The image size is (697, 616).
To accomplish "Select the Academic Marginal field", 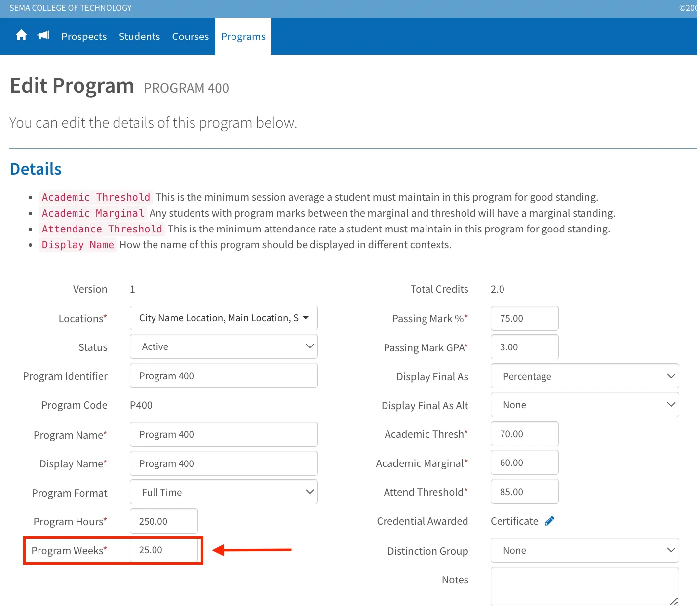I will (x=525, y=462).
